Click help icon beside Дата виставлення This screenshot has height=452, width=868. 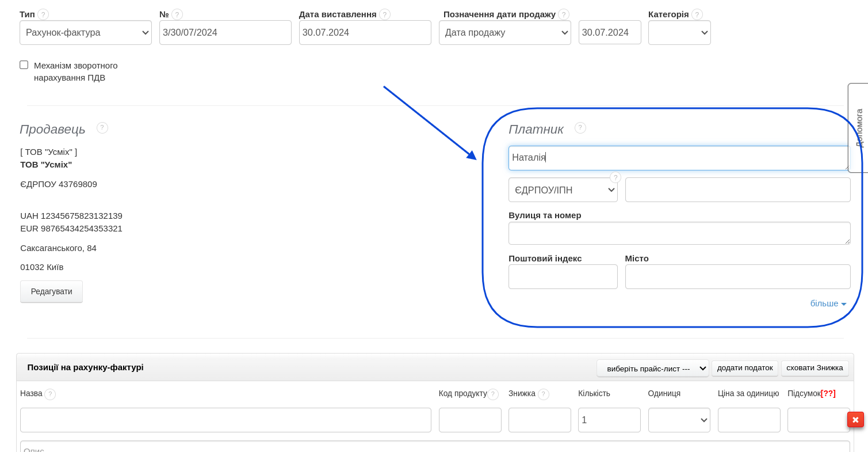click(x=385, y=14)
